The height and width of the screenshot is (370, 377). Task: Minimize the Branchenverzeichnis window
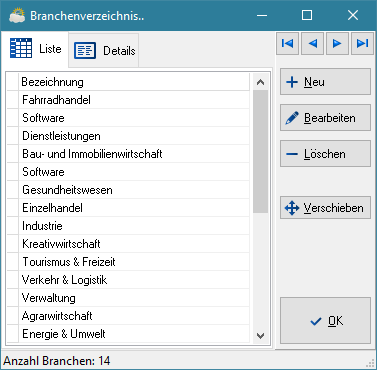(x=262, y=15)
